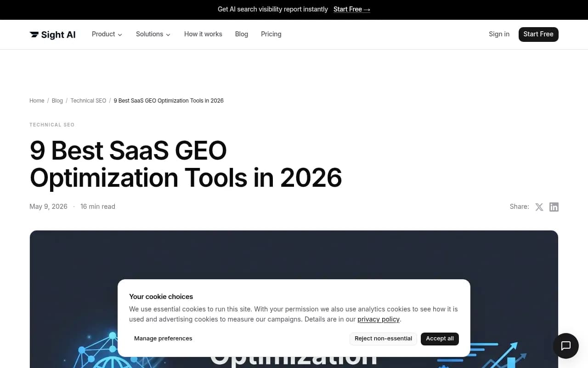
Task: Open the Sight AI logo home link
Action: tap(52, 34)
